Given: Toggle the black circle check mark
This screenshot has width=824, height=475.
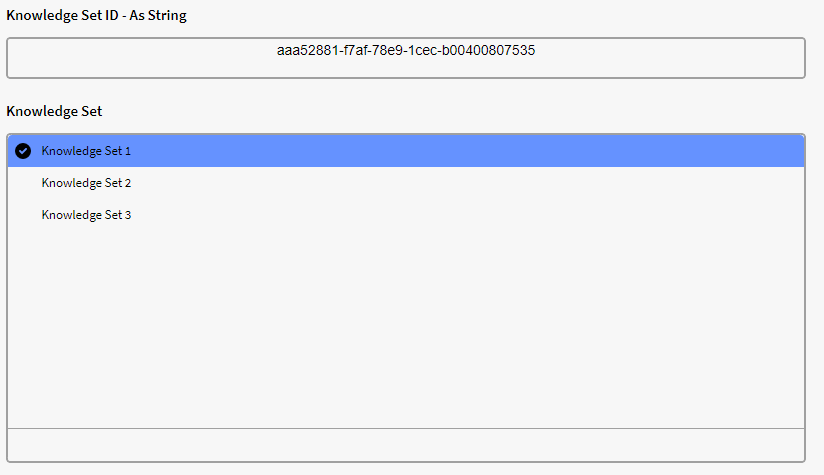Looking at the screenshot, I should (23, 151).
